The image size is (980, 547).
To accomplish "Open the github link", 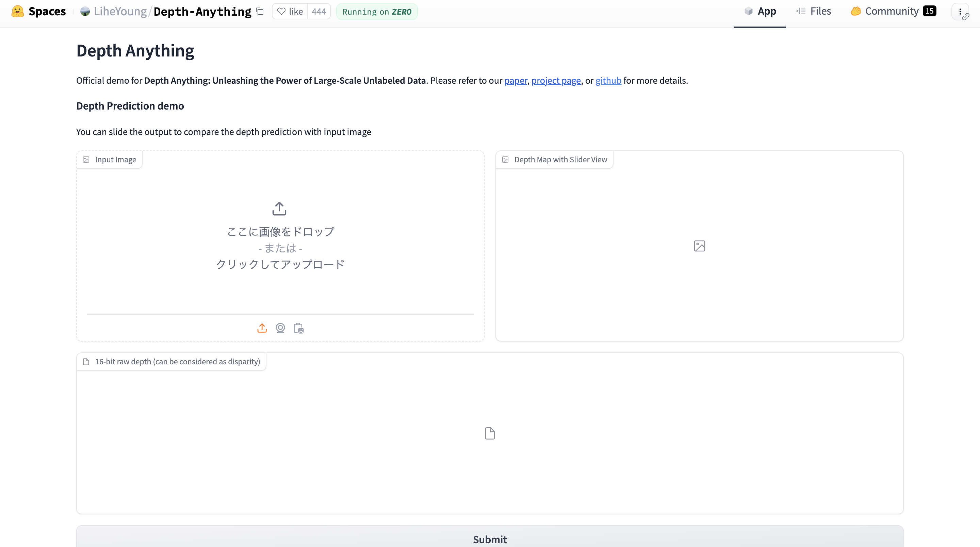I will 608,80.
